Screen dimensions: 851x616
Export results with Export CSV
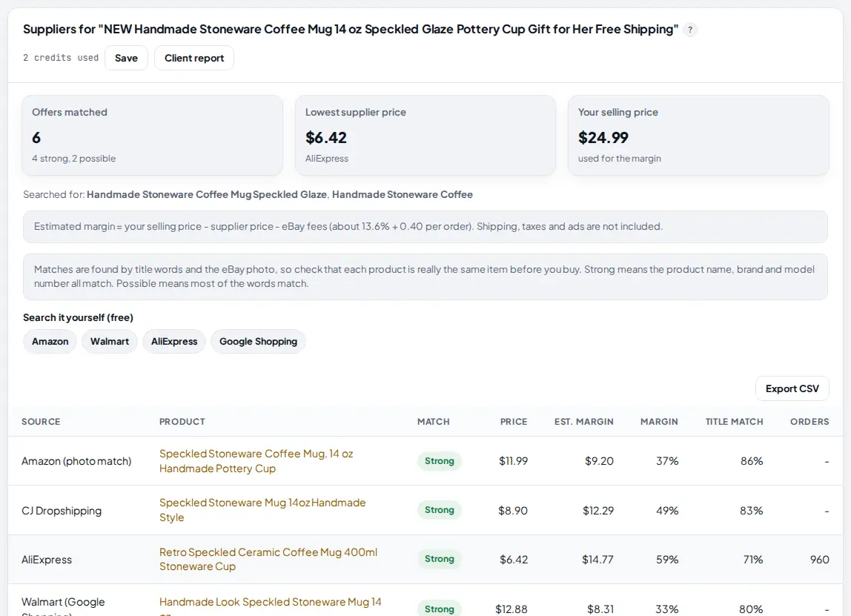(792, 388)
